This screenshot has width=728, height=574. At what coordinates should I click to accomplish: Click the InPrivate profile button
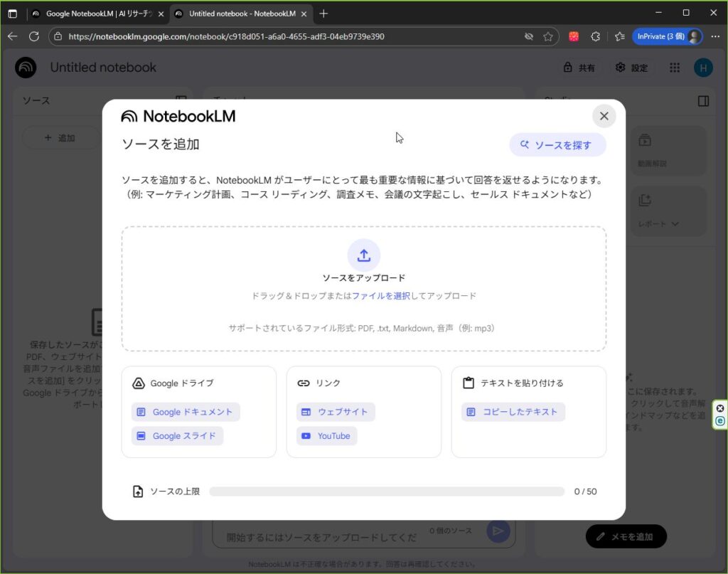[668, 36]
